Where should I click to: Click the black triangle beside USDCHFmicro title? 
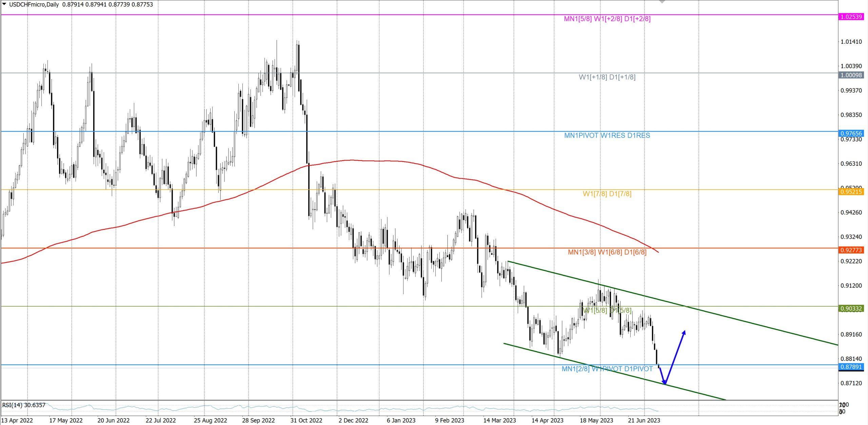point(4,4)
